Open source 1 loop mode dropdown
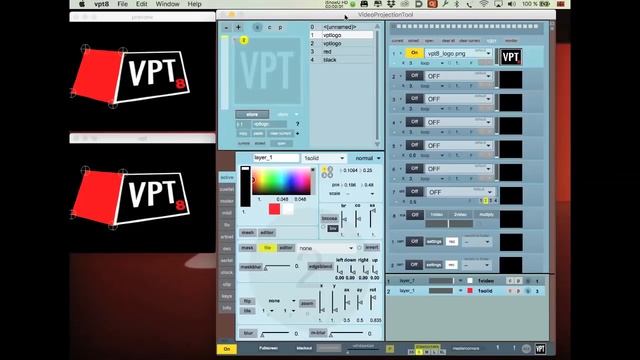 (432, 63)
